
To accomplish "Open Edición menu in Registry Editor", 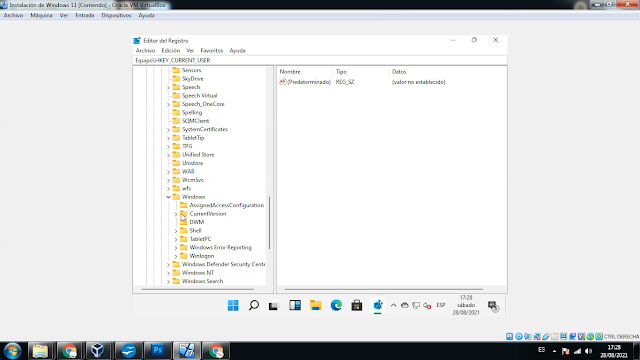I will coord(171,51).
